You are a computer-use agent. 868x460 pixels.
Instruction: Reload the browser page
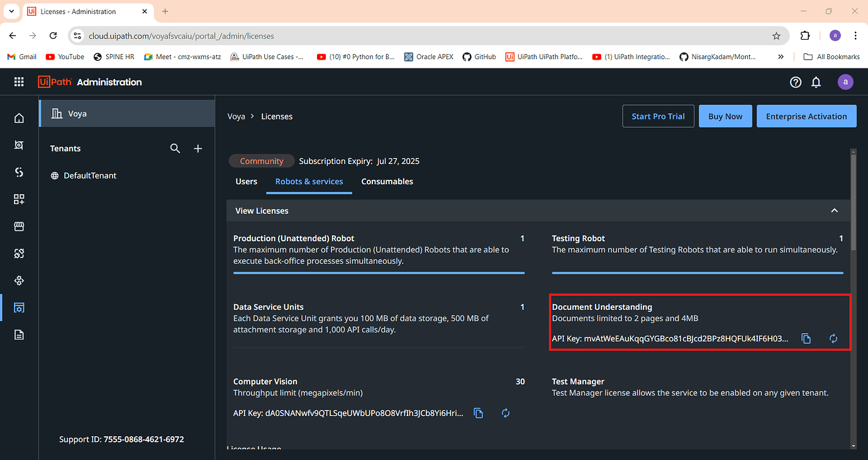53,36
